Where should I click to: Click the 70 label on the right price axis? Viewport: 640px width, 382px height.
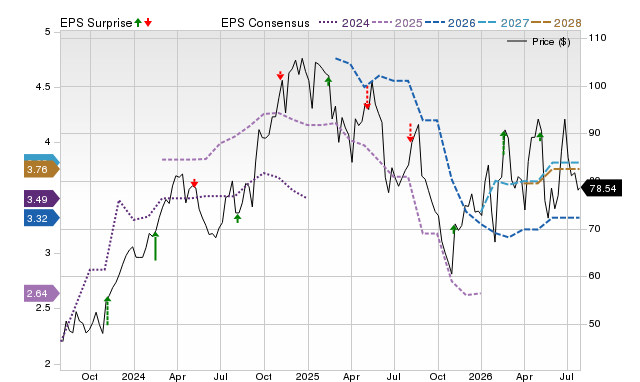594,229
